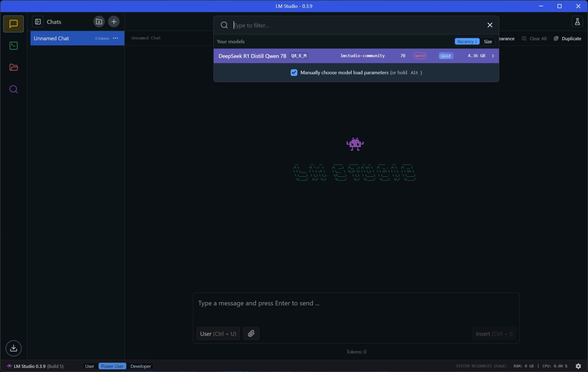The height and width of the screenshot is (372, 588).
Task: Select the Unnamed Chat in list
Action: coord(77,38)
